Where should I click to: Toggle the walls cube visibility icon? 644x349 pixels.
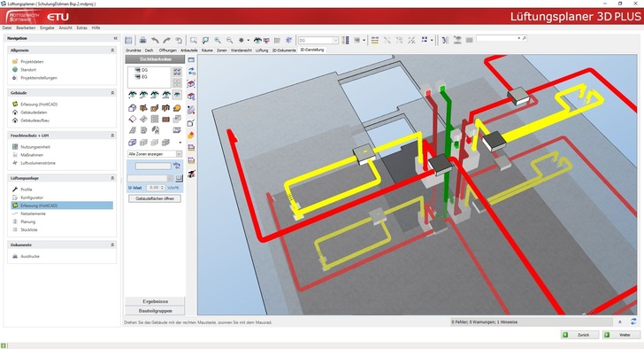click(133, 108)
